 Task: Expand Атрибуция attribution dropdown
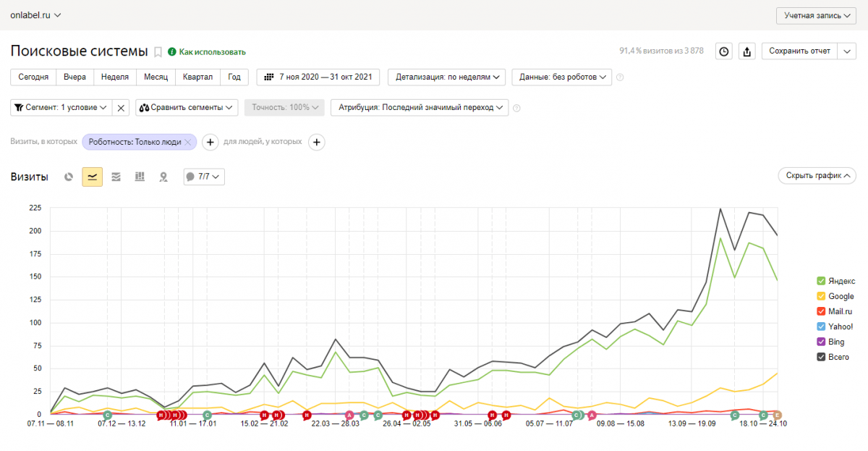[420, 107]
